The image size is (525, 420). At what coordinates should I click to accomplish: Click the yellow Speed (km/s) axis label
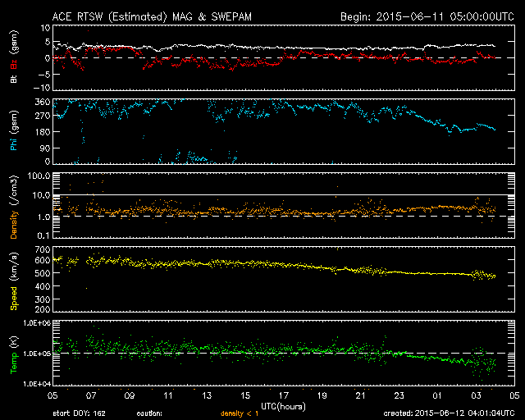point(13,279)
